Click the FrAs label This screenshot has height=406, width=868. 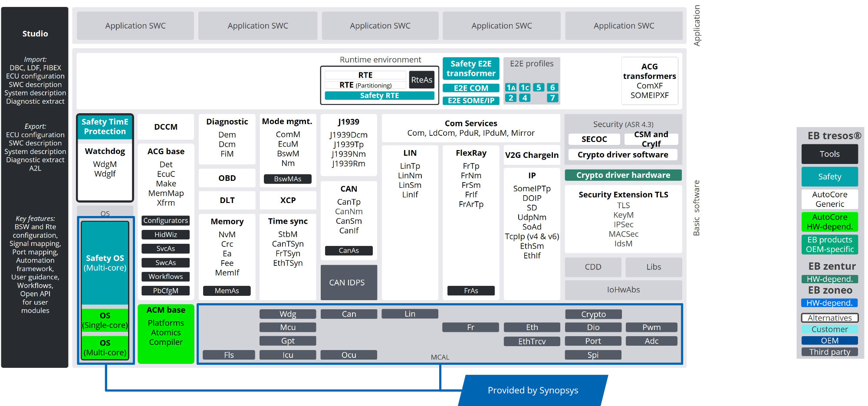pyautogui.click(x=471, y=291)
